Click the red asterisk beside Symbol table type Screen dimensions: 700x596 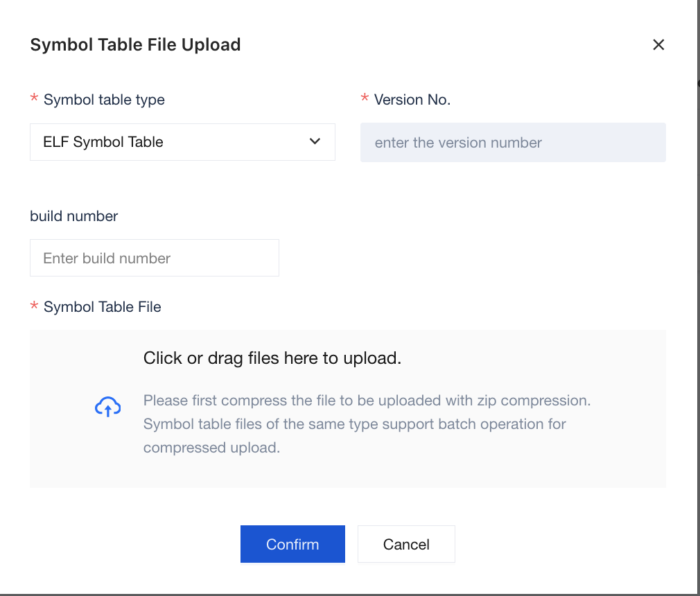[34, 98]
